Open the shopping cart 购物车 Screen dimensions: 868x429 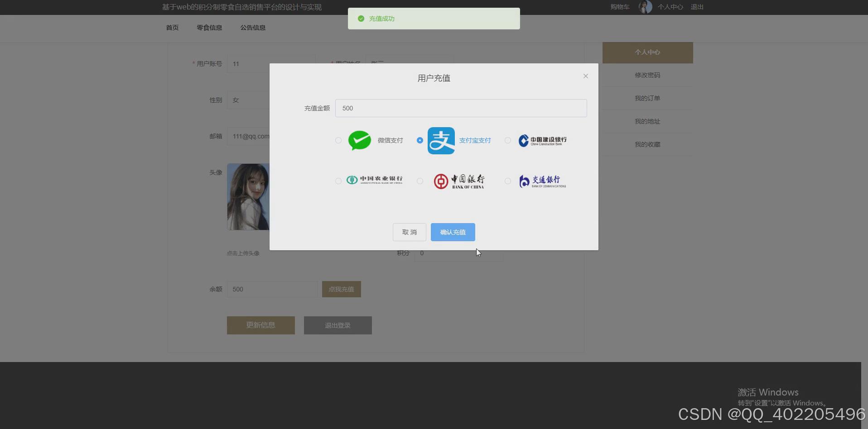pyautogui.click(x=619, y=7)
